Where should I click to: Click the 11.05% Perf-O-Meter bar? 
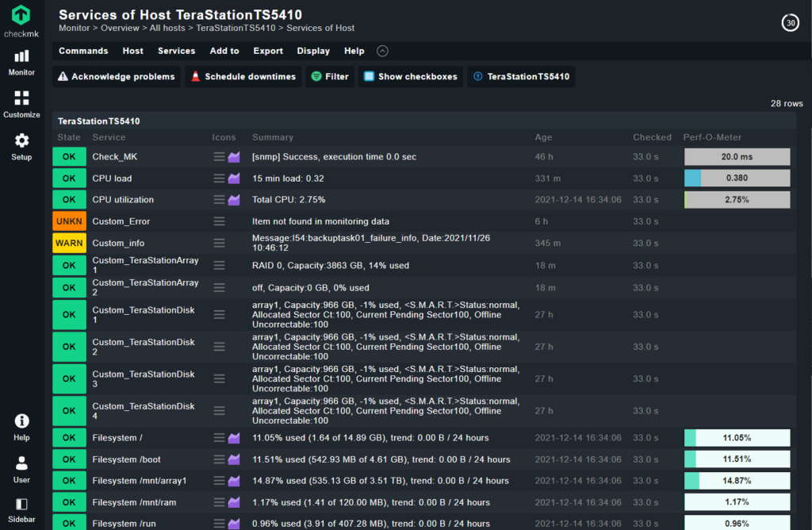(737, 438)
